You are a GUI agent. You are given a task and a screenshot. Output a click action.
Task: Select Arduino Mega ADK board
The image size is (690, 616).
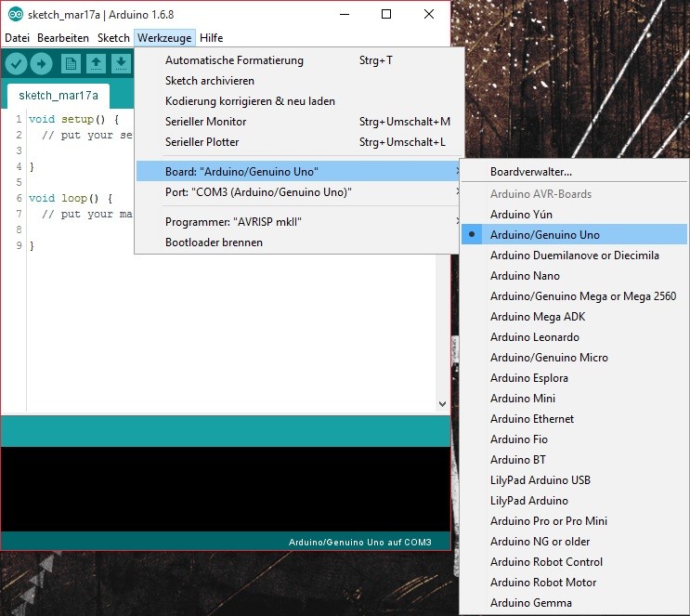[x=574, y=317]
